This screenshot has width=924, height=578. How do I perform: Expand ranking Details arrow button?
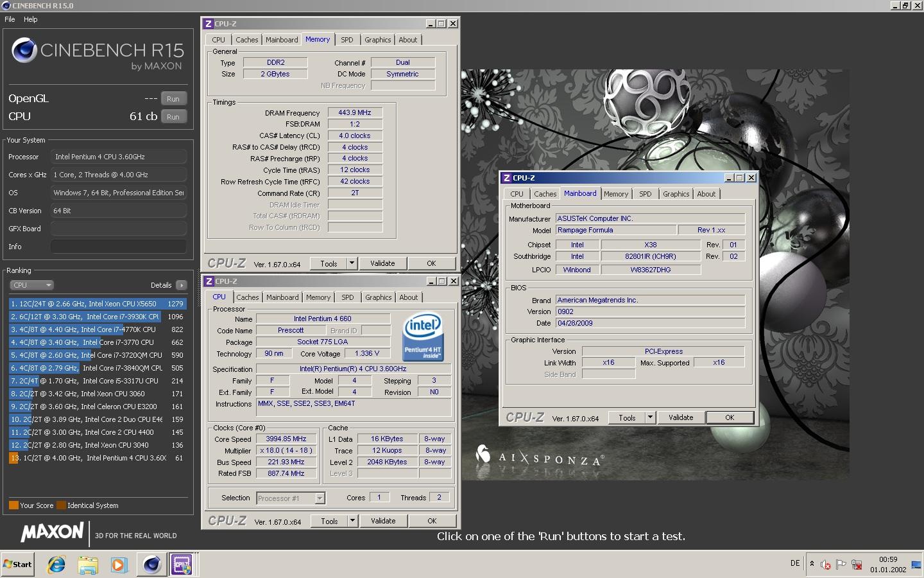(x=182, y=285)
